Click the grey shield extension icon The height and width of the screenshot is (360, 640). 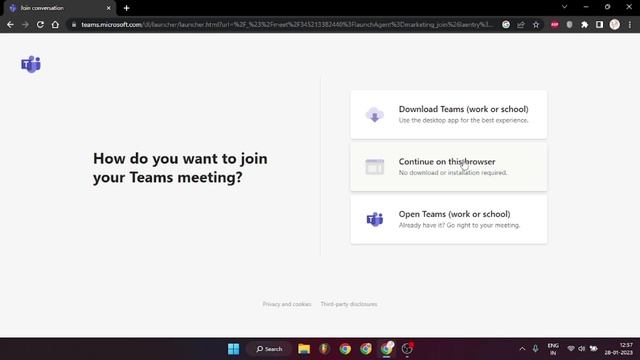(x=569, y=24)
